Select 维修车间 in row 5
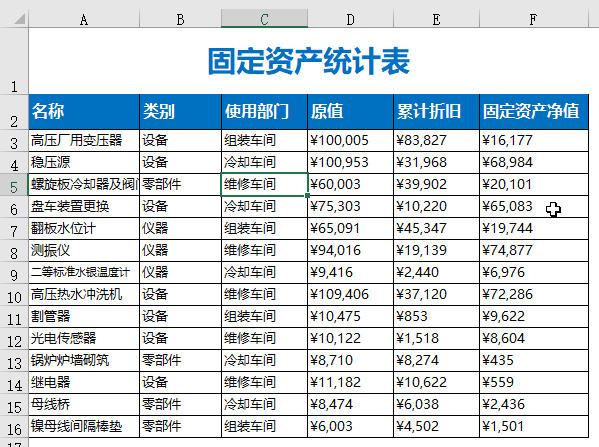Image resolution: width=599 pixels, height=447 pixels. 264,185
